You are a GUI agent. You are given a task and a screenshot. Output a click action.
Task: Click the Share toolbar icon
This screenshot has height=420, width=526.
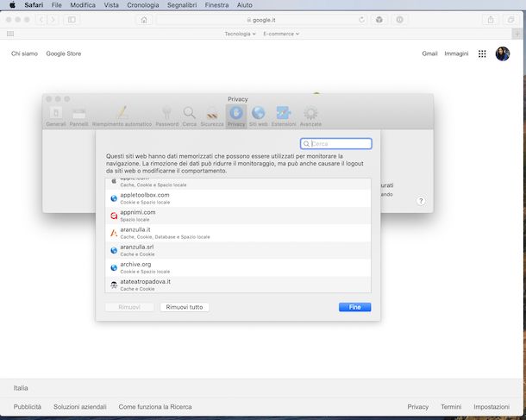pyautogui.click(x=491, y=20)
